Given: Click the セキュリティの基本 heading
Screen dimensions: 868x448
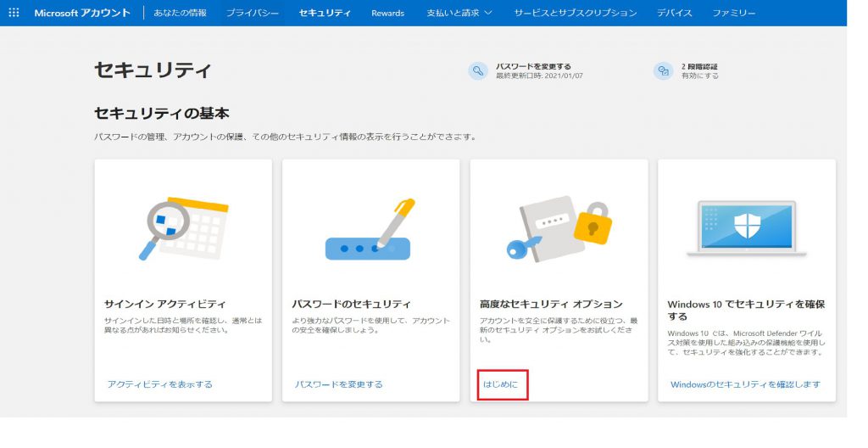Looking at the screenshot, I should click(162, 113).
